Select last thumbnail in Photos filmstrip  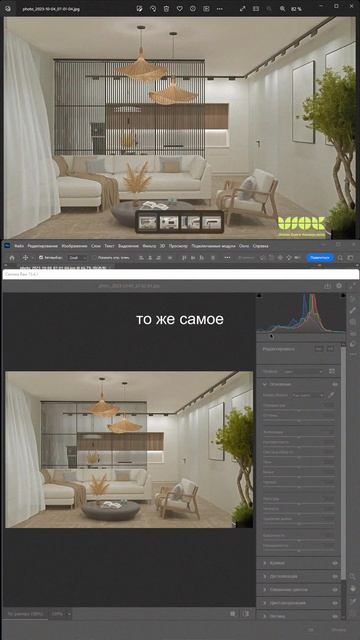[x=211, y=222]
